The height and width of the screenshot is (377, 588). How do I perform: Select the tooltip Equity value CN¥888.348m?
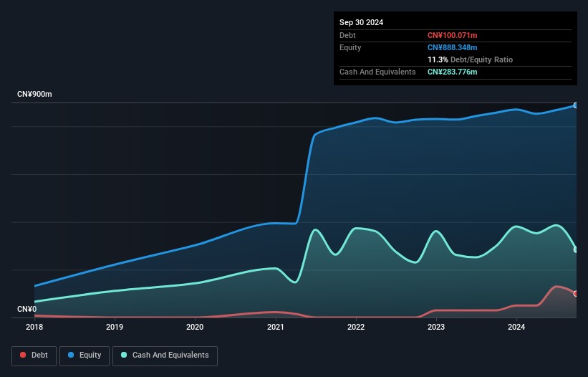[x=453, y=47]
